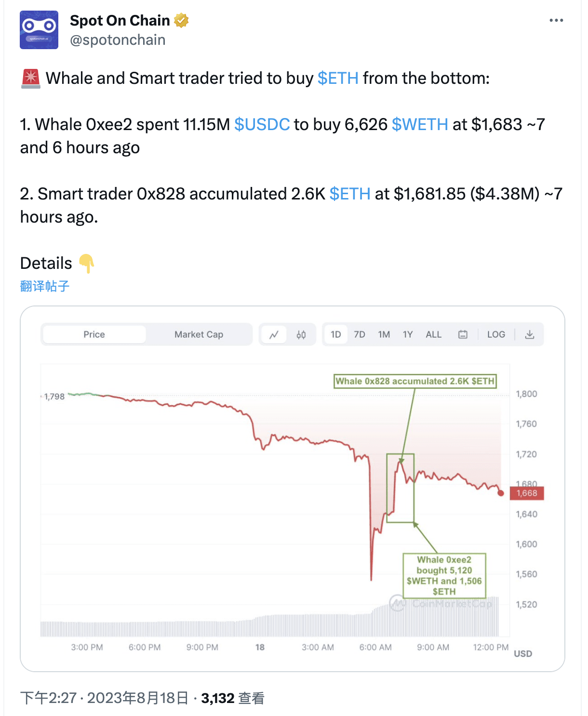
Task: Click the 翻译帖子 translate post link
Action: coord(45,286)
